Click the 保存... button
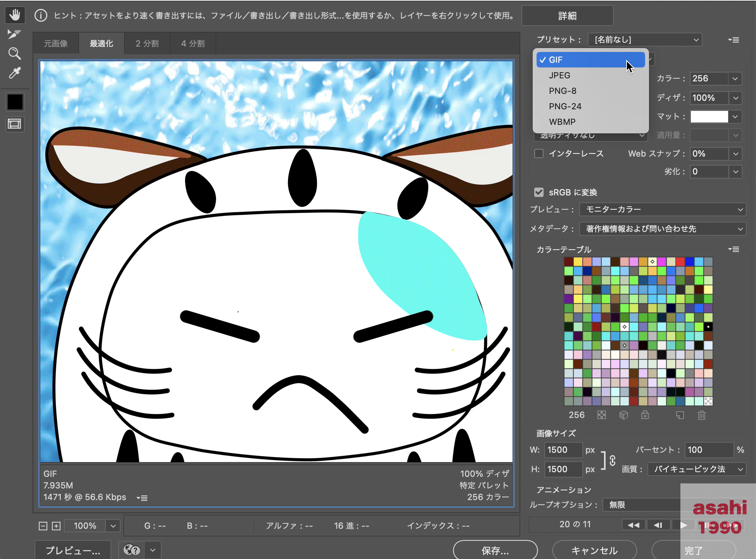Viewport: 756px width, 559px height. pos(495,550)
